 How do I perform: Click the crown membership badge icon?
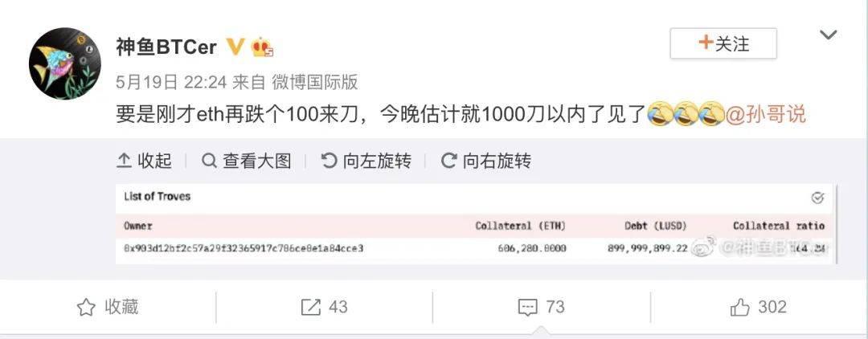click(x=262, y=47)
